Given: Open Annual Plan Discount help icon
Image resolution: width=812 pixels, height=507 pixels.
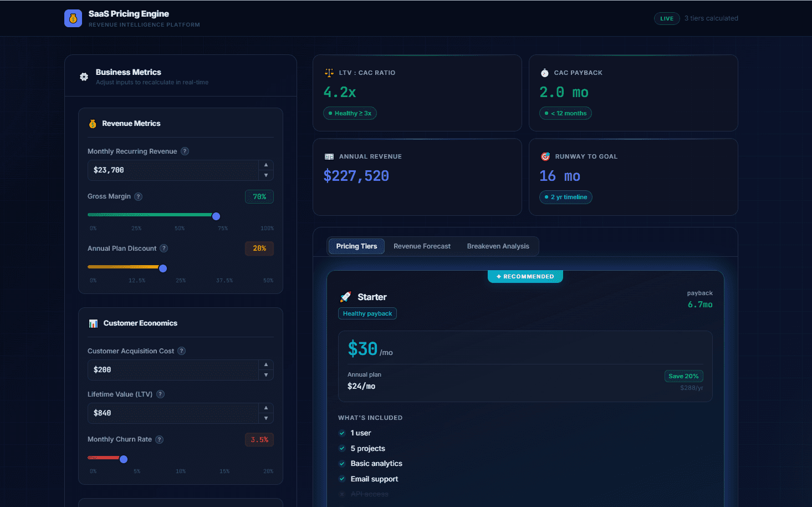Looking at the screenshot, I should (164, 249).
